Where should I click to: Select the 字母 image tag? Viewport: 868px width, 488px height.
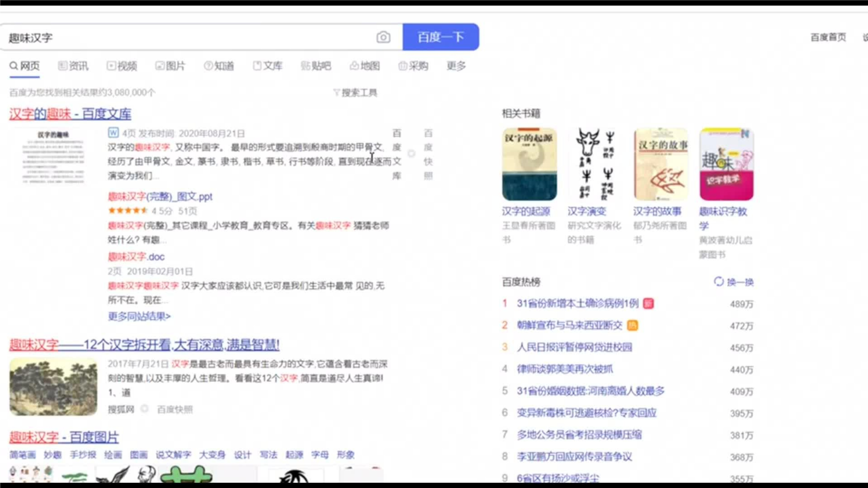(x=320, y=455)
